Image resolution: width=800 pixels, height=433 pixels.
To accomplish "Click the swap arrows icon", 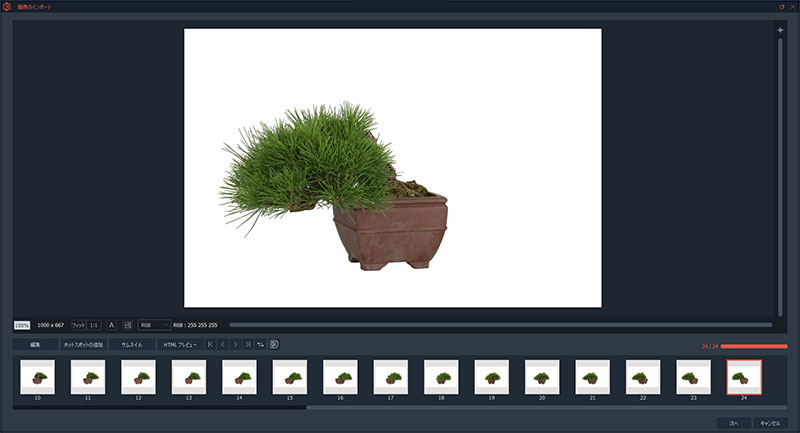I will (x=260, y=345).
